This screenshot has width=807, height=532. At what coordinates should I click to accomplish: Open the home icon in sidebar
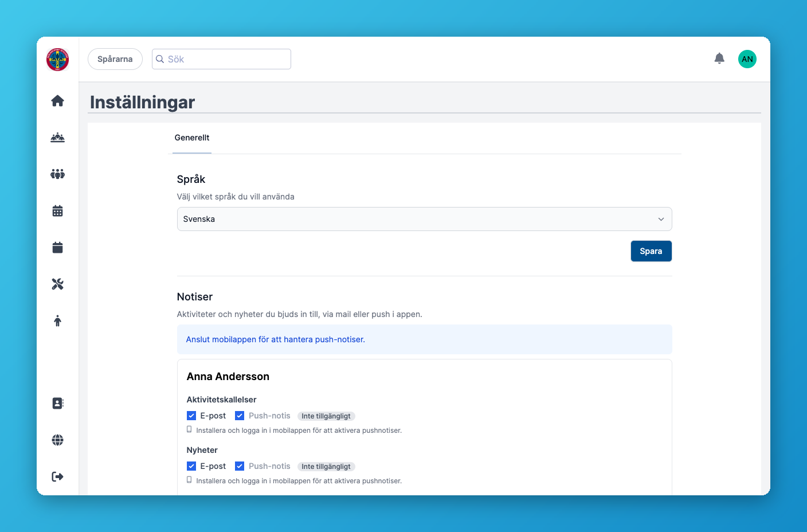[x=57, y=101]
